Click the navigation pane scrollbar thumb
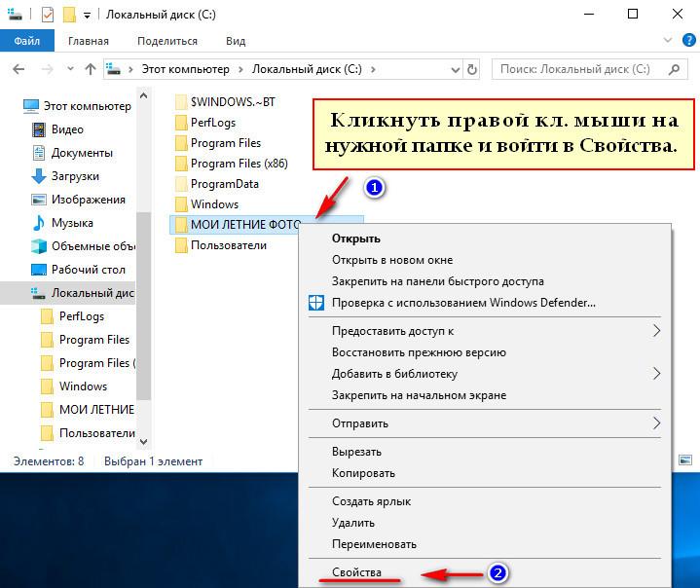The image size is (700, 588). tap(143, 306)
